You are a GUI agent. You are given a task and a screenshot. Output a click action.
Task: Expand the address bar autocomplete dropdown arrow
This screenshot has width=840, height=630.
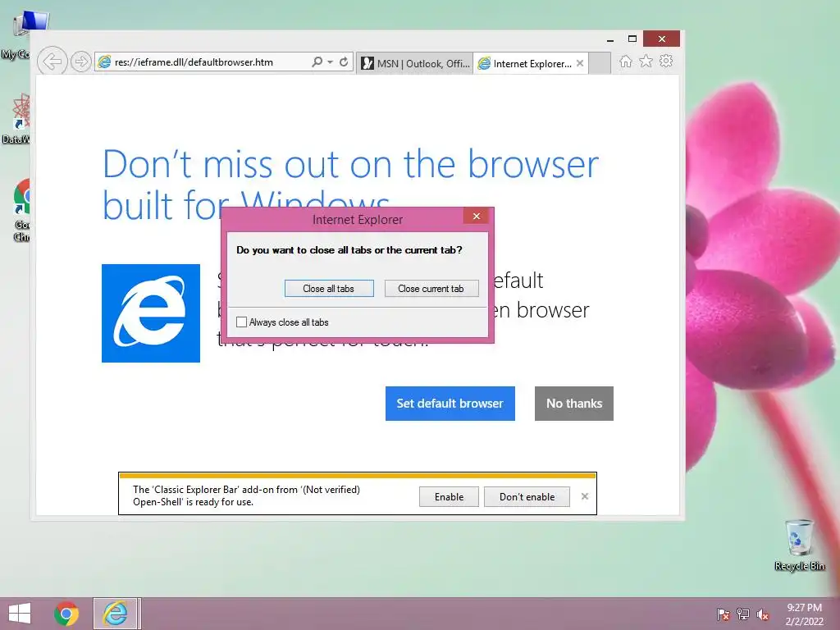(330, 62)
